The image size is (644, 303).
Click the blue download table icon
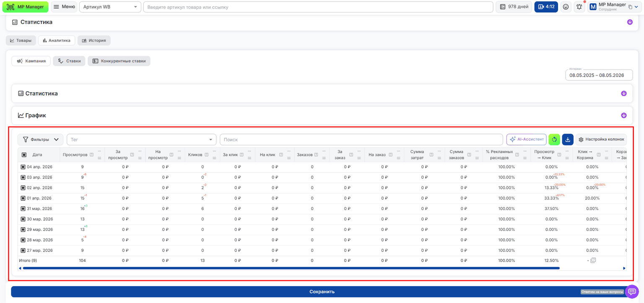[x=568, y=140]
